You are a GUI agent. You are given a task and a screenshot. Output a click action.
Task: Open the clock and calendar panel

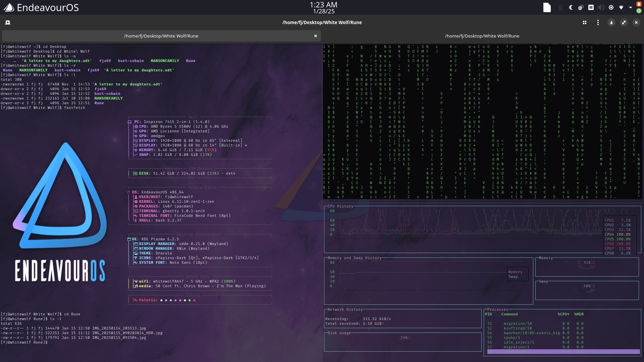pos(323,8)
